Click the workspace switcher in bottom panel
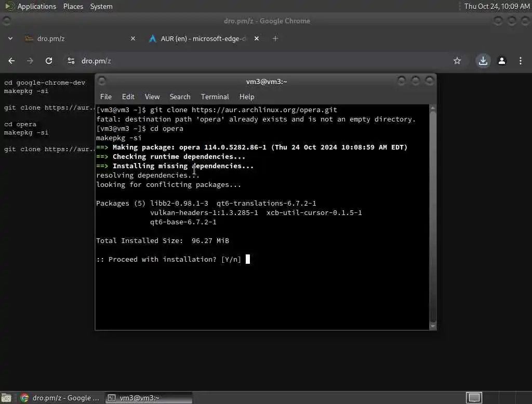 point(474,398)
